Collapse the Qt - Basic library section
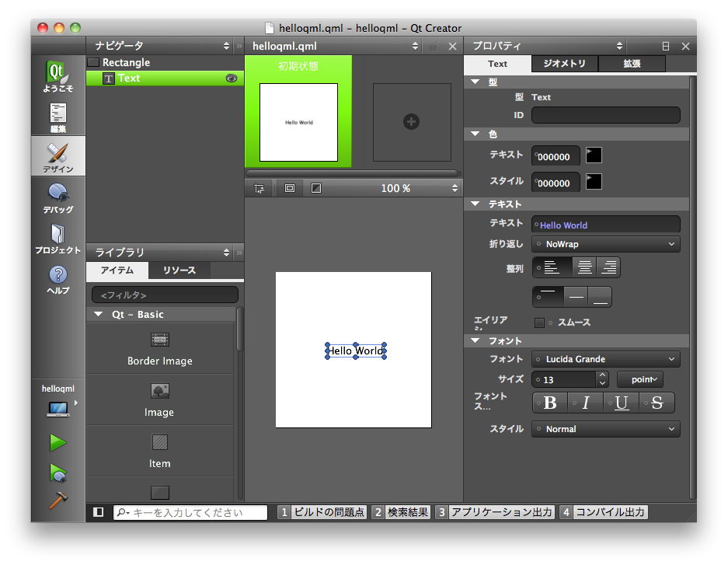Screen dimensions: 728x565 coord(99,315)
